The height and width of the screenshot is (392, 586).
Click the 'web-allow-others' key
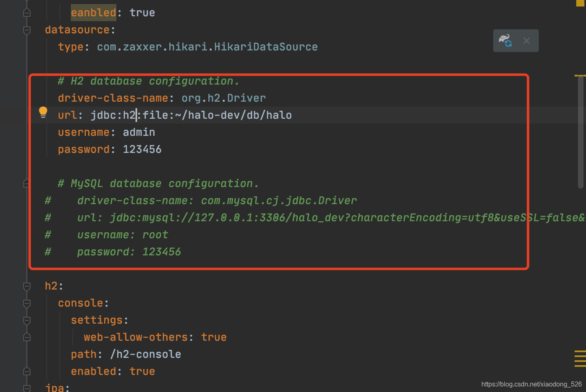click(x=136, y=337)
